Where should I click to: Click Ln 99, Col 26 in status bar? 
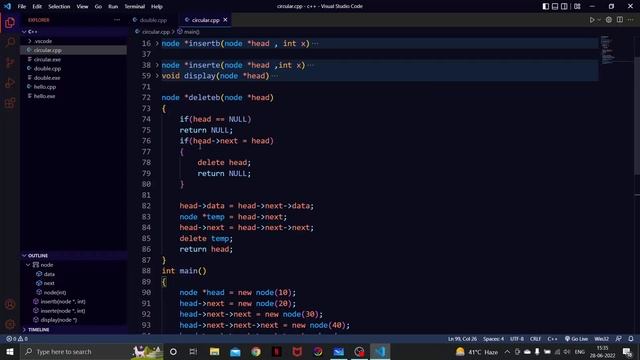coord(462,339)
